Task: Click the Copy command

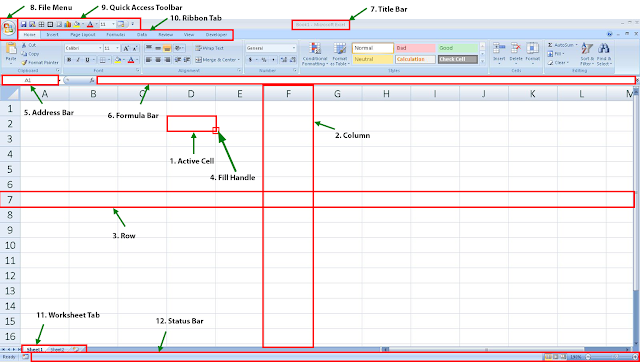Action: (x=31, y=54)
